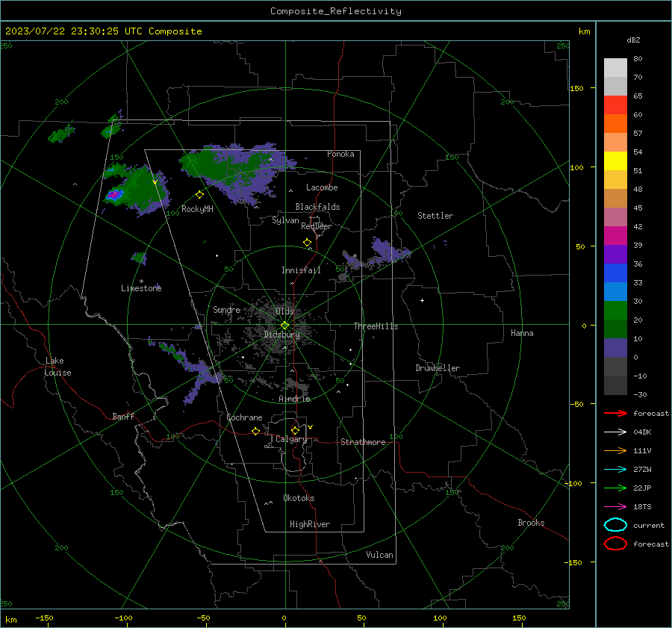Pick the dark orange 60 dBZ swatch
Screen dimensions: 672x628
pyautogui.click(x=615, y=124)
